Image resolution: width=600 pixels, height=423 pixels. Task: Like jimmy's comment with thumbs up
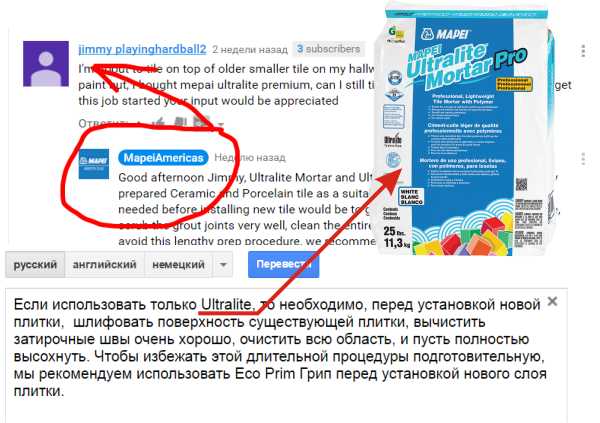pos(159,122)
